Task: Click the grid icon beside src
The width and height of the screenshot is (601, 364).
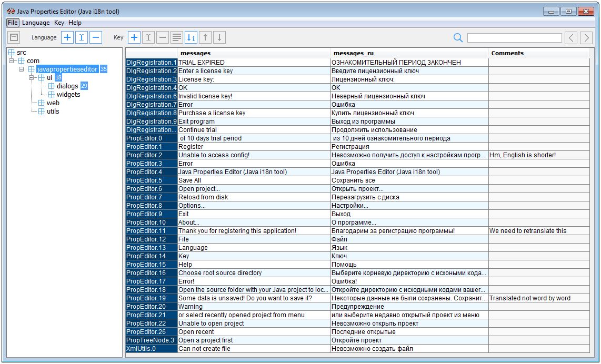Action: pyautogui.click(x=11, y=53)
